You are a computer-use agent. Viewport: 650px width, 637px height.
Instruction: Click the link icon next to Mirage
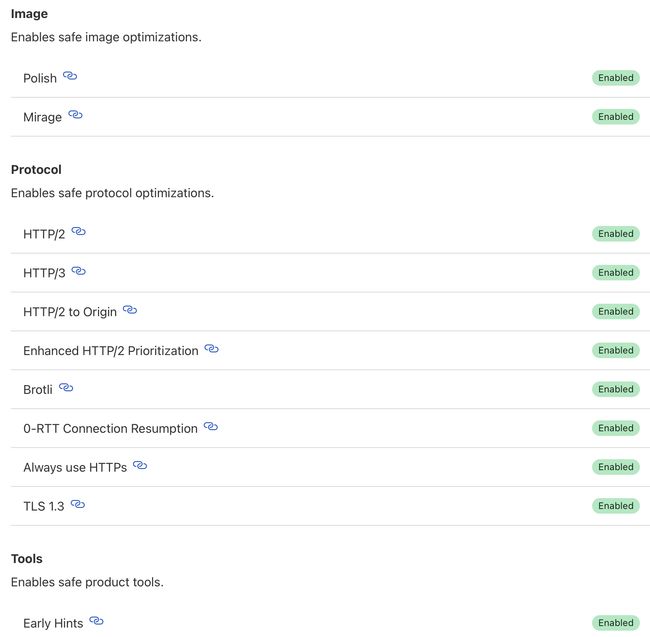[75, 114]
